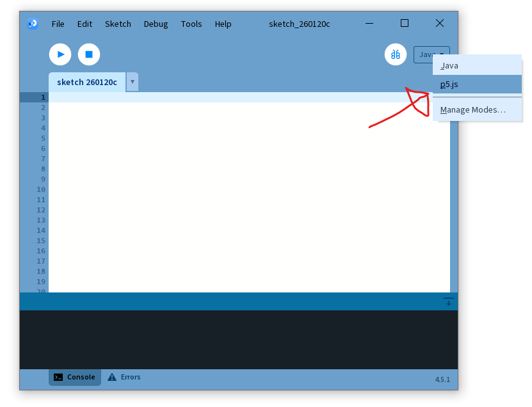
Task: Open the Debug menu
Action: coord(156,24)
